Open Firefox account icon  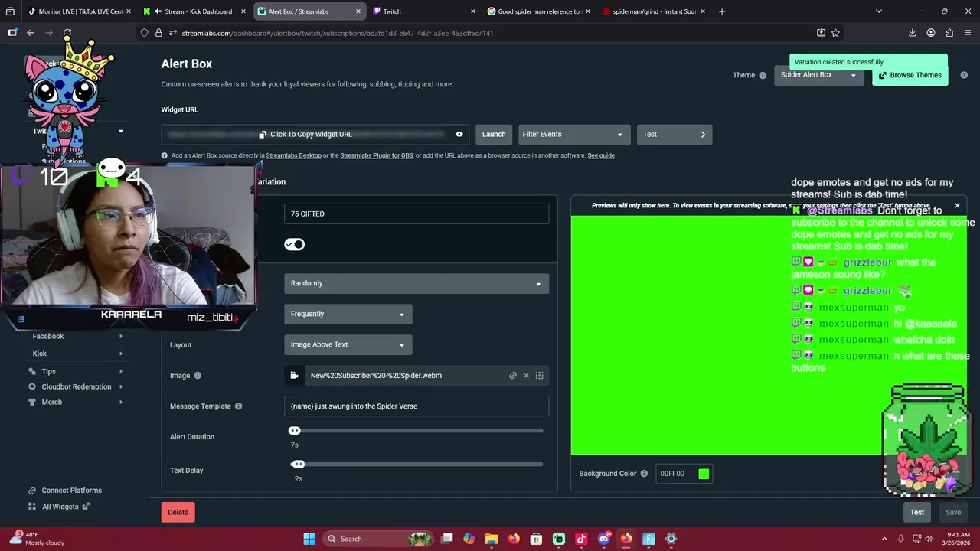[931, 33]
